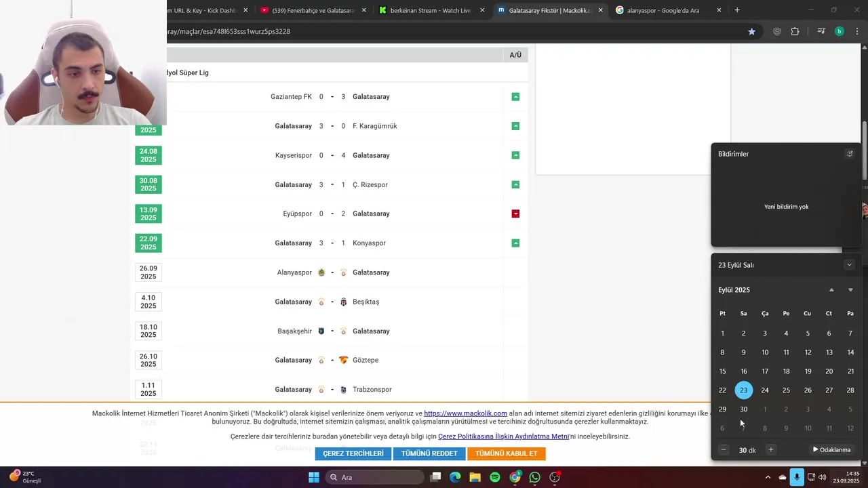Click the ÇEREZ TERCİHLERİ button
Screen dimensions: 868x488
pos(353,453)
